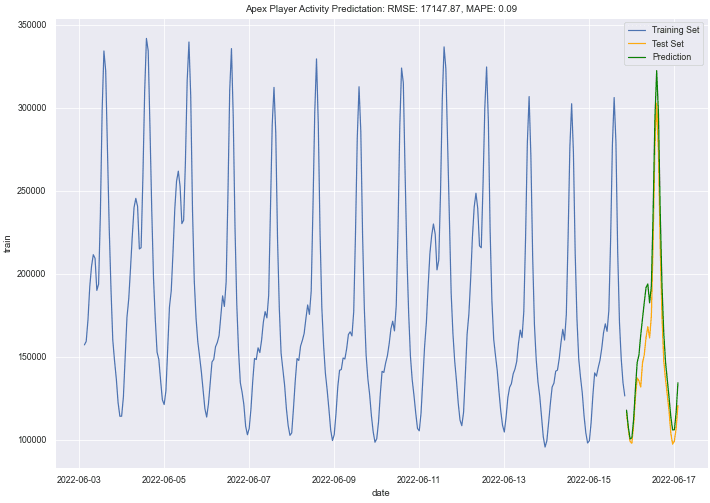Click the y-axis tick label 100000
The width and height of the screenshot is (710, 503).
point(32,440)
